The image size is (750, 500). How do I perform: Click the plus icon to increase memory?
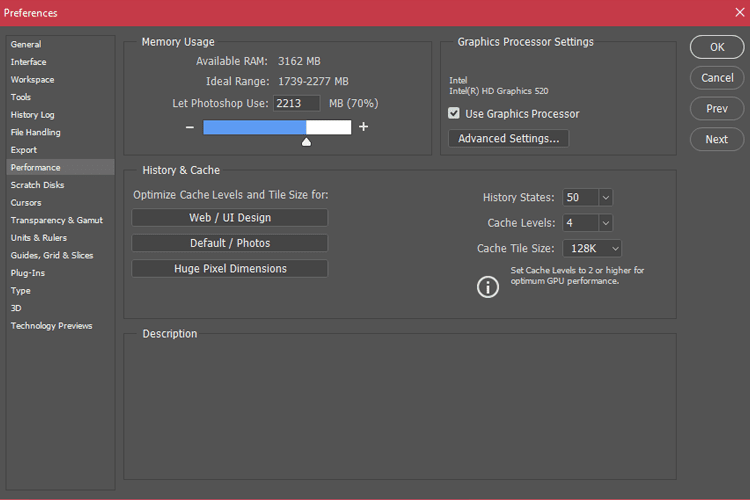(x=364, y=127)
